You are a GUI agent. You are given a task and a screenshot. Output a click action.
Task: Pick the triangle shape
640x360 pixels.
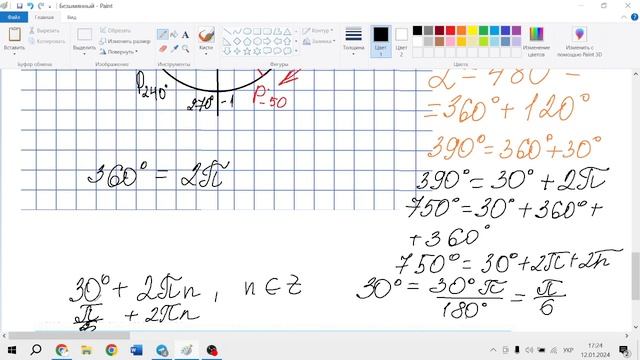[287, 31]
